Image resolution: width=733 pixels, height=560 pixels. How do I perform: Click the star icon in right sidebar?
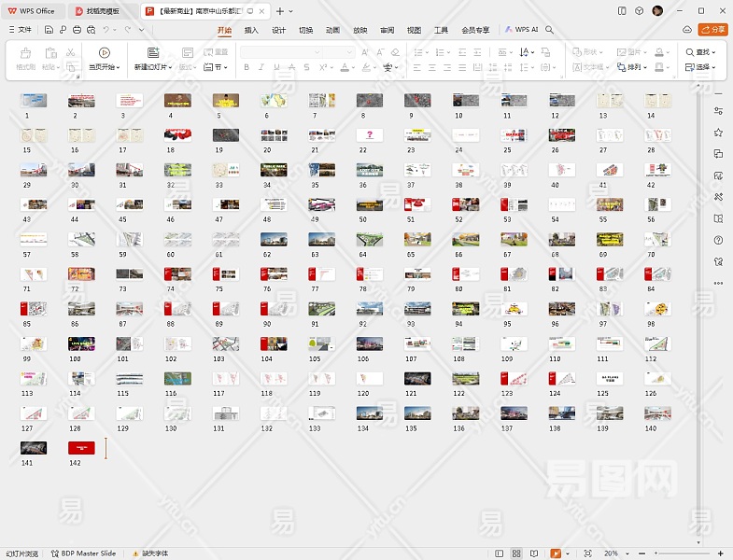(x=718, y=133)
